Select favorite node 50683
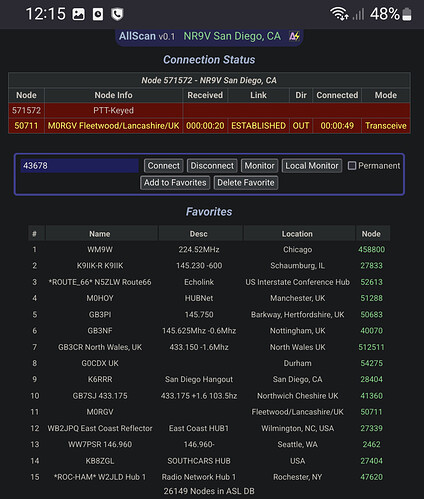The width and height of the screenshot is (424, 499). pos(371,314)
